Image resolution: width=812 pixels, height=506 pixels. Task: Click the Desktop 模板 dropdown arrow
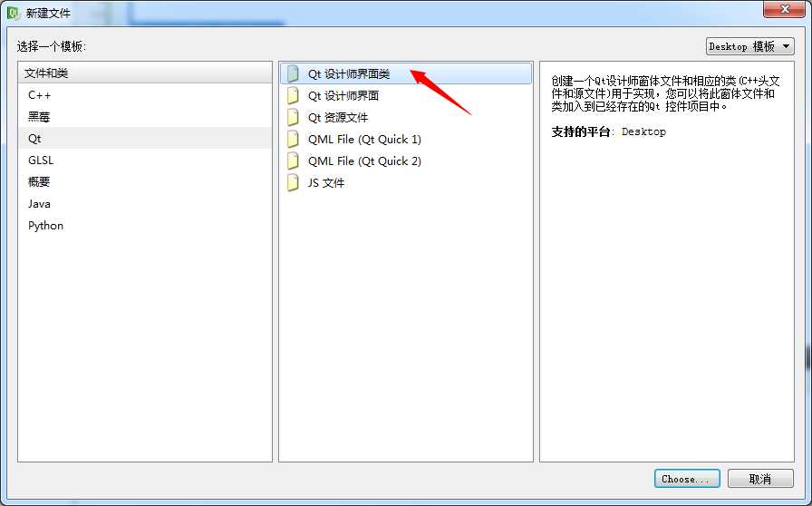pos(786,46)
